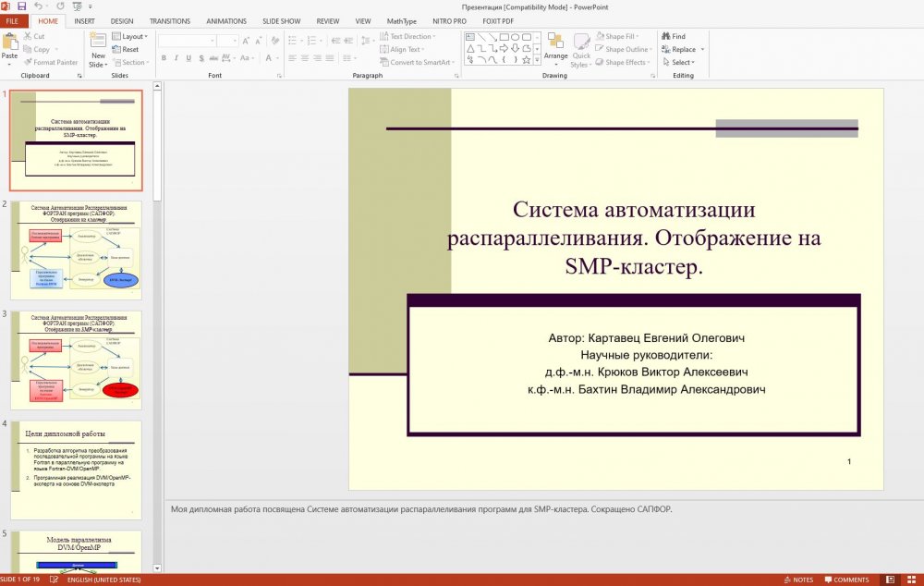Click English (United States) language indicator

[104, 580]
